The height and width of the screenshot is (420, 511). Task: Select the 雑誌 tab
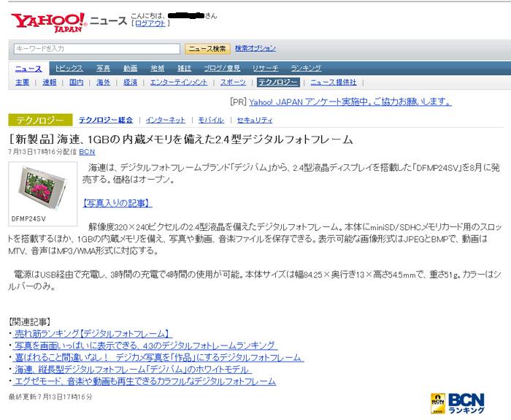184,68
